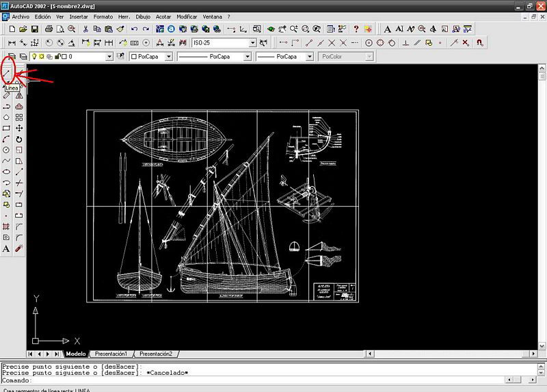Go to the first layout tab arrow
Image resolution: width=547 pixels, height=392 pixels.
(31, 354)
